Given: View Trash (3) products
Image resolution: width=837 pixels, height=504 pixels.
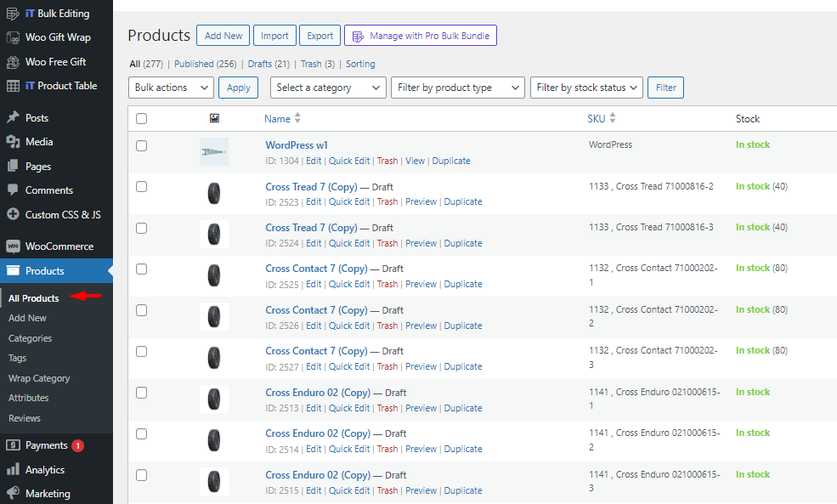Looking at the screenshot, I should [318, 64].
